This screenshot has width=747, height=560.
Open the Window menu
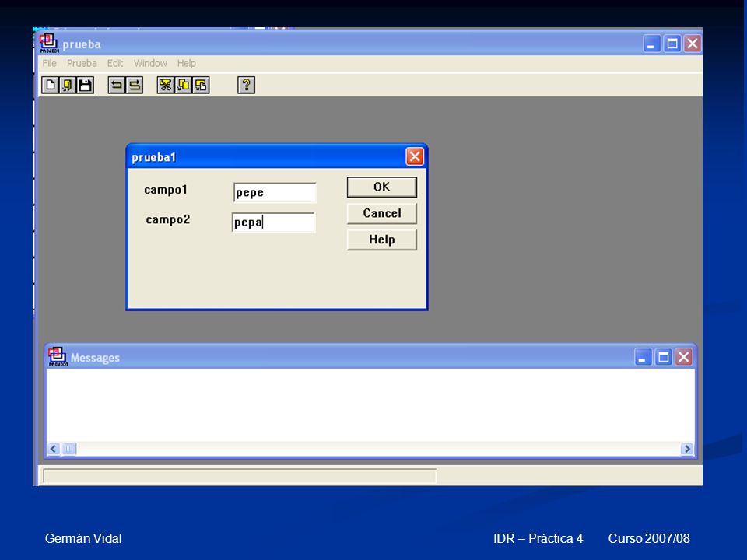point(150,63)
